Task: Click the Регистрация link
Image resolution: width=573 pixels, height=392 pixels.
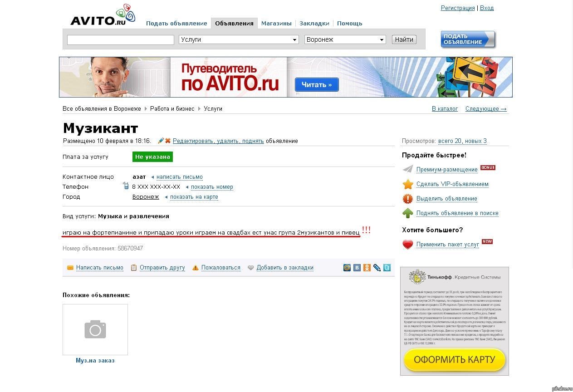Action: [458, 8]
